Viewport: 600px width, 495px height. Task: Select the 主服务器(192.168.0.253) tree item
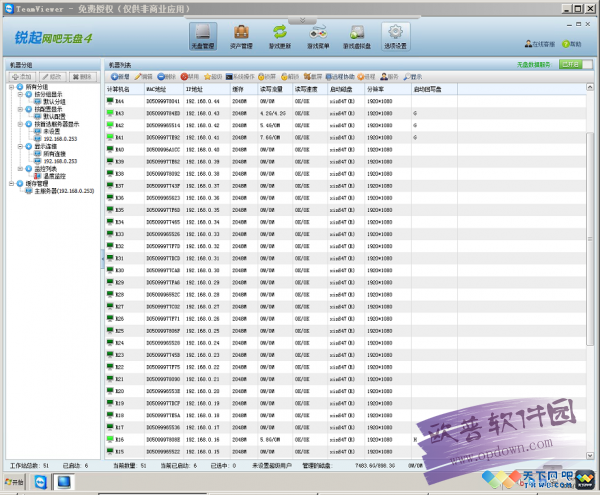[x=64, y=191]
